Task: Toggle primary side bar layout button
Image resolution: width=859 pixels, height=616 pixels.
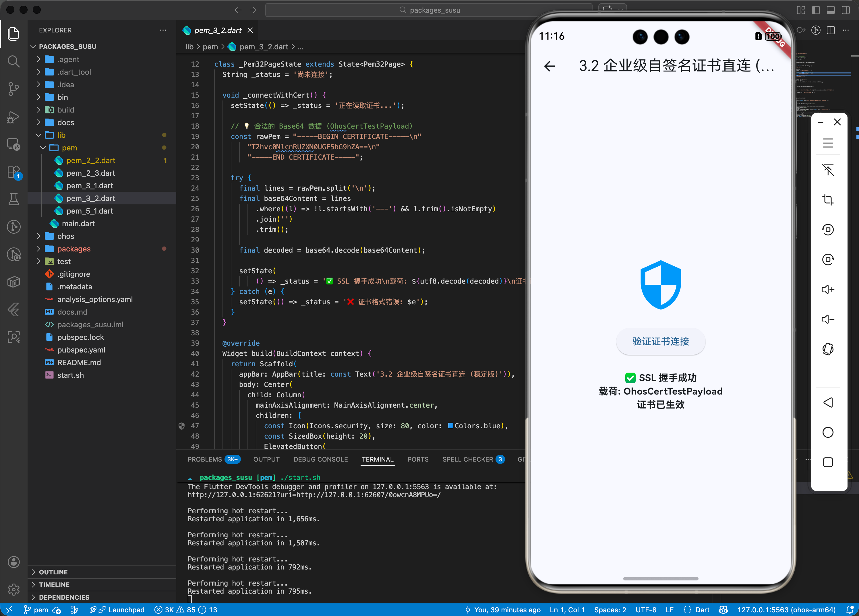Action: 816,10
